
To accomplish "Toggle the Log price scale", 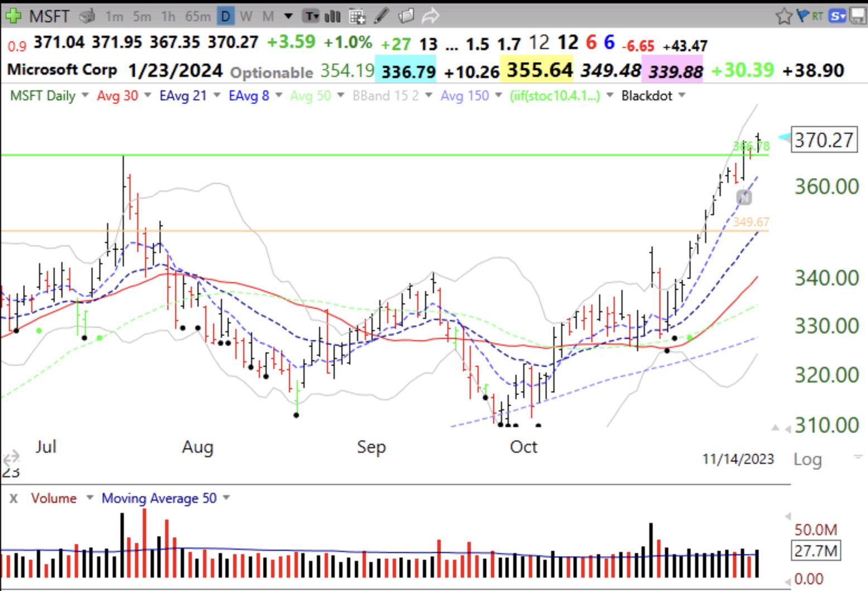I will click(807, 459).
